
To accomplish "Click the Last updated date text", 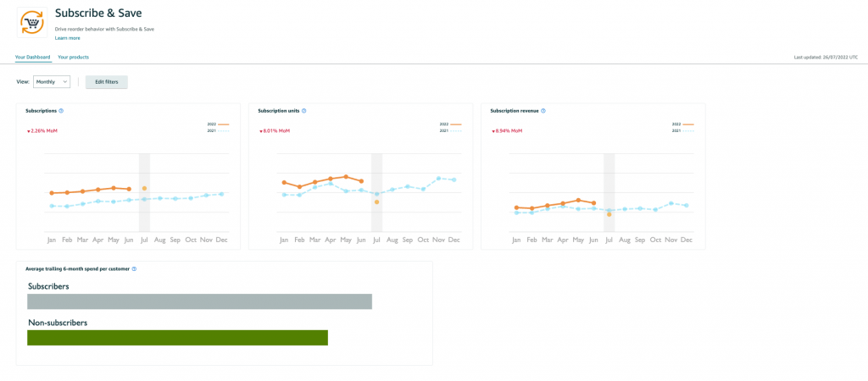I will coord(826,57).
